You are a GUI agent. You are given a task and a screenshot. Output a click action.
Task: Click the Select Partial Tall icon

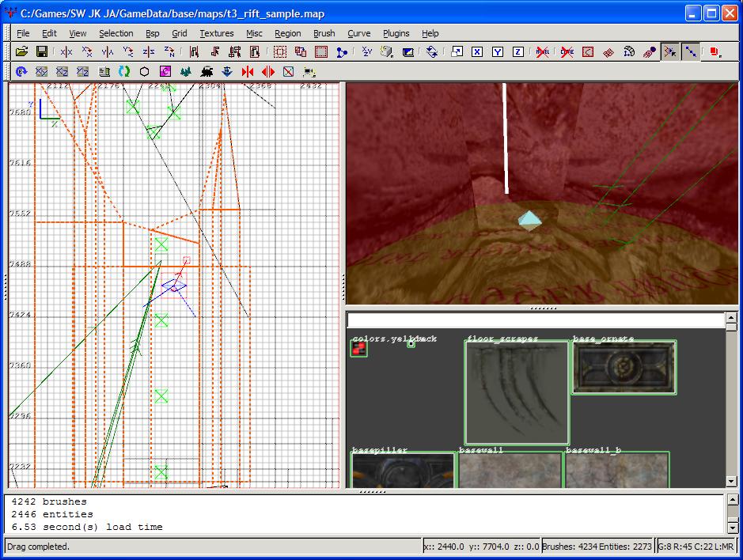[235, 51]
